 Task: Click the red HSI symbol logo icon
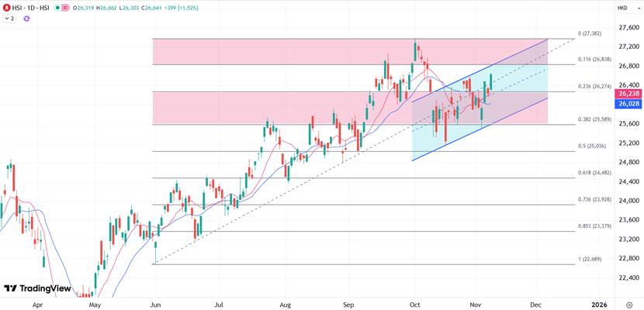[6, 7]
